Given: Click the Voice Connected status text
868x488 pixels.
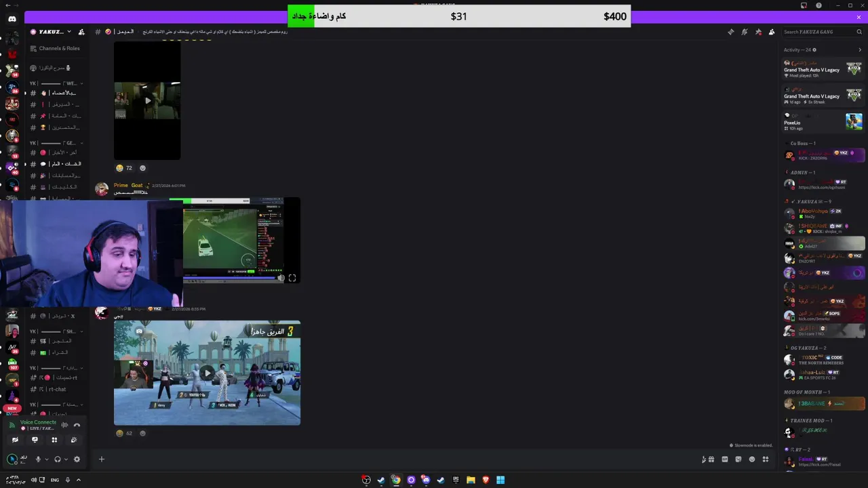Looking at the screenshot, I should (x=38, y=422).
